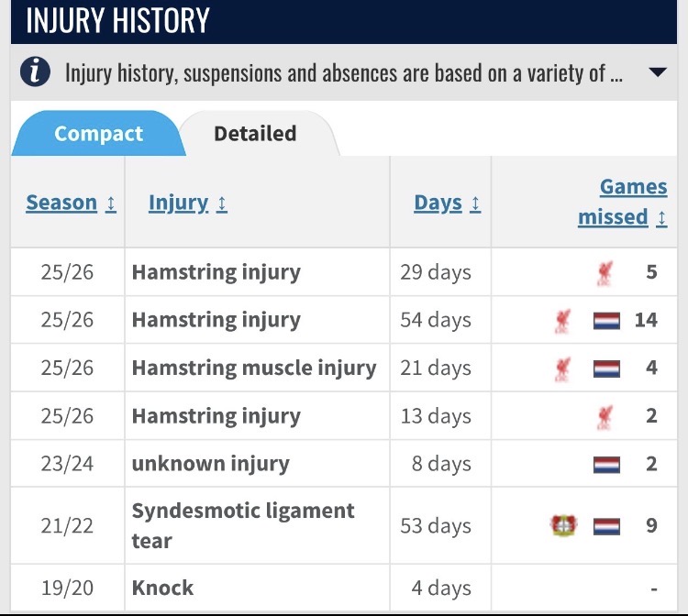This screenshot has height=616, width=688.
Task: Click the Knock injury row
Action: pyautogui.click(x=162, y=588)
